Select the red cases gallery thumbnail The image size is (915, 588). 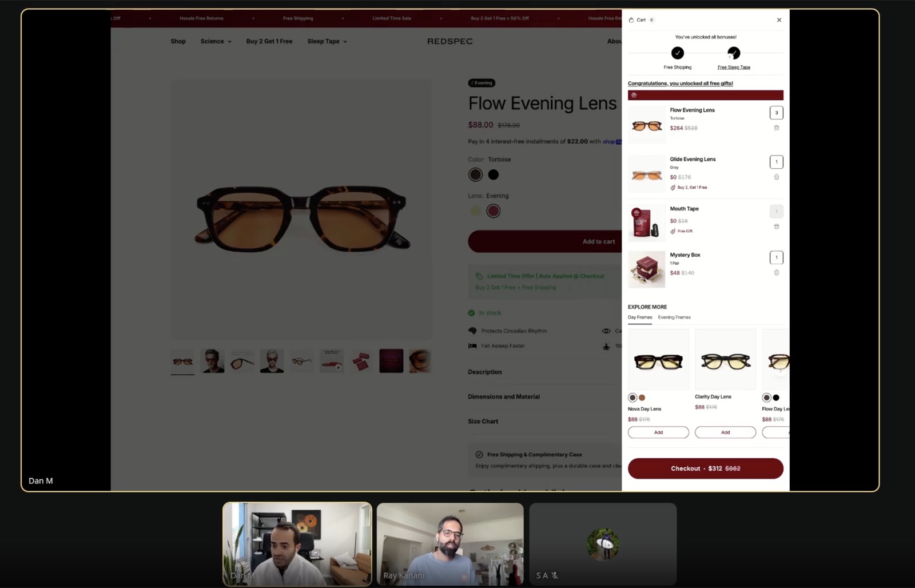click(361, 361)
